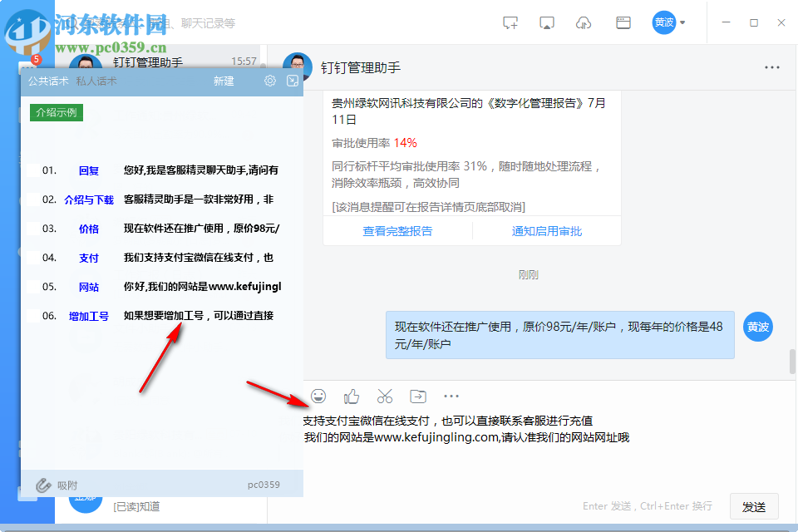Viewport: 798px width, 532px height.
Task: Open the screen projection icon in title bar
Action: (x=547, y=23)
